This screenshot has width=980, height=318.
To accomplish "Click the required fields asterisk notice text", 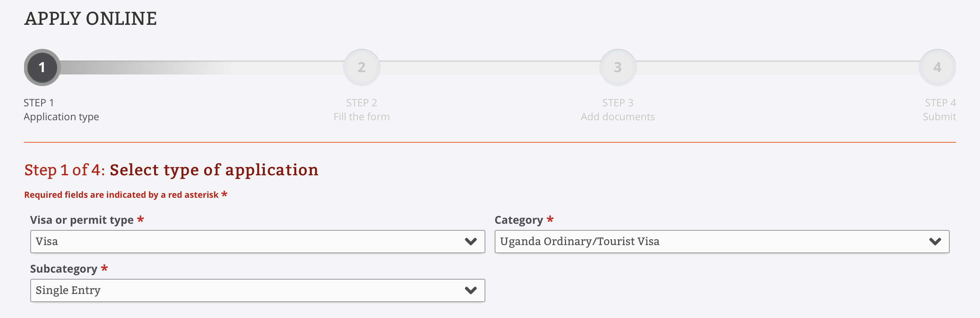I will pyautogui.click(x=126, y=195).
